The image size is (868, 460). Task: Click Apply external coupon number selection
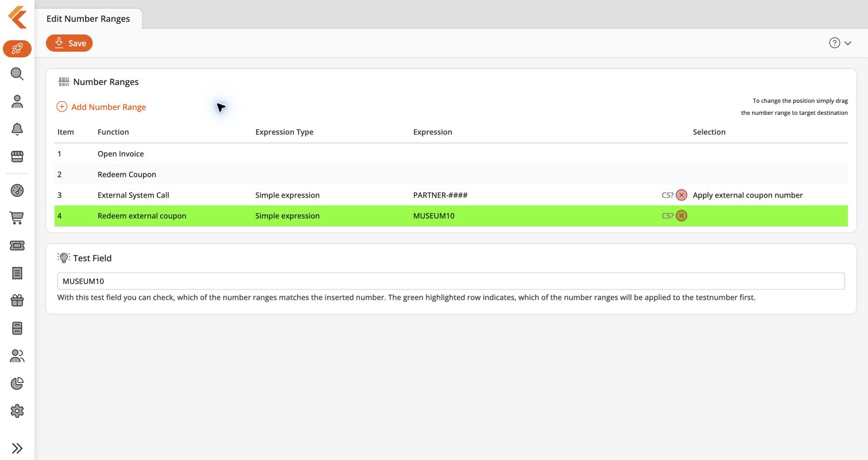[747, 195]
